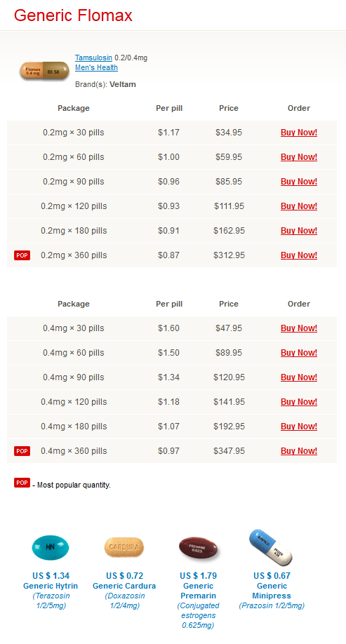Click the orange Cardura tablet image
The width and height of the screenshot is (346, 644).
point(124,547)
